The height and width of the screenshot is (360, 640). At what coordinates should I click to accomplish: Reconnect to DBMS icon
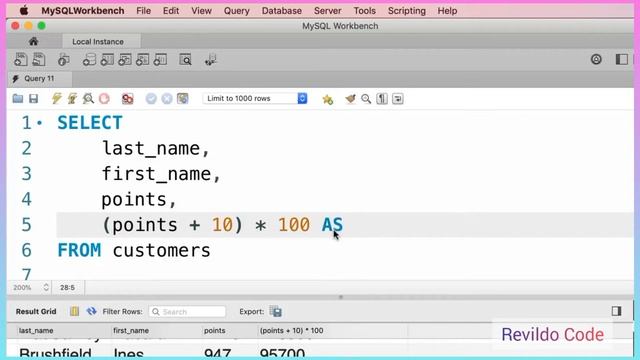pyautogui.click(x=211, y=60)
